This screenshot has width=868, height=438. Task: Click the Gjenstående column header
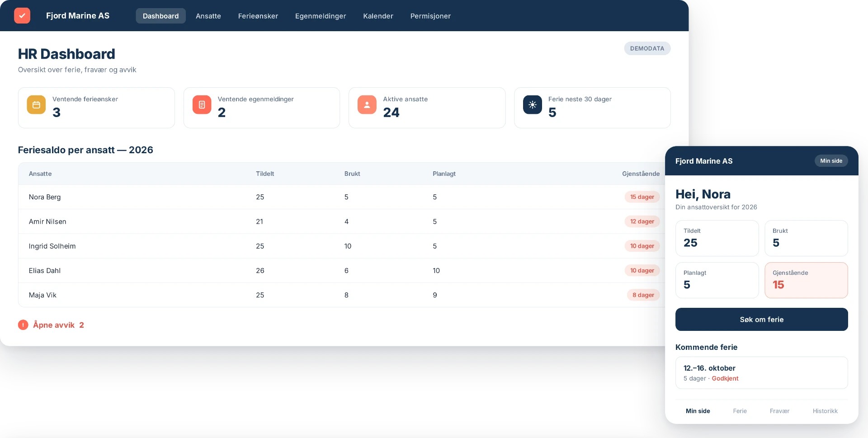tap(641, 174)
